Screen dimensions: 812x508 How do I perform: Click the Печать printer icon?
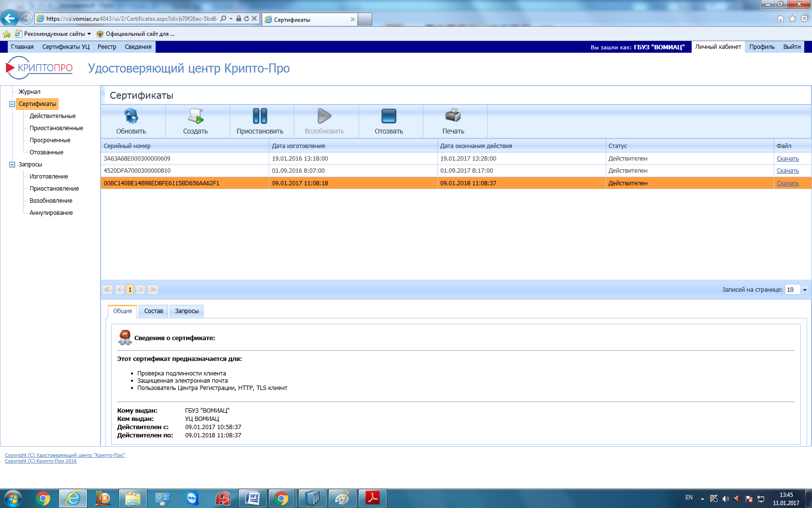tap(453, 116)
